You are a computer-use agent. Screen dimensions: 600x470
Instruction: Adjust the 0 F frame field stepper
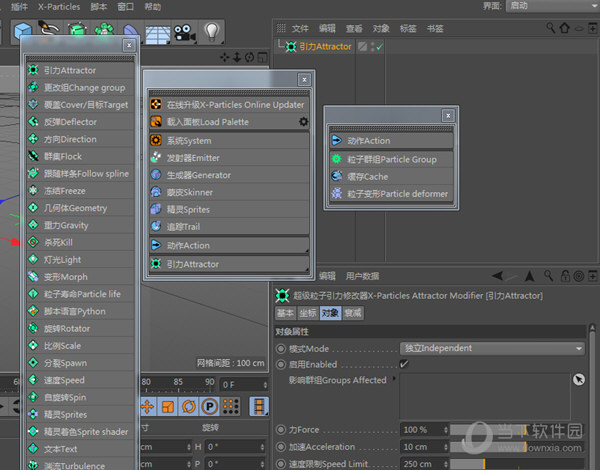point(265,385)
